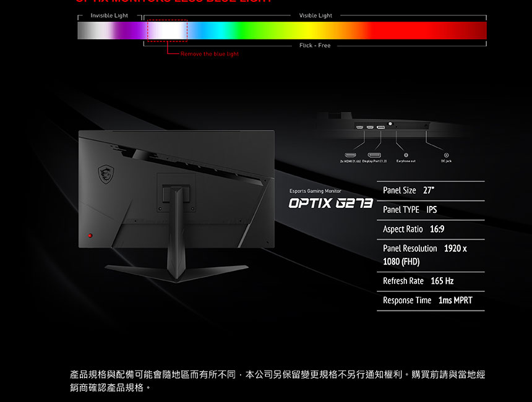Click the 'Refresh Rate' spec label

click(403, 281)
